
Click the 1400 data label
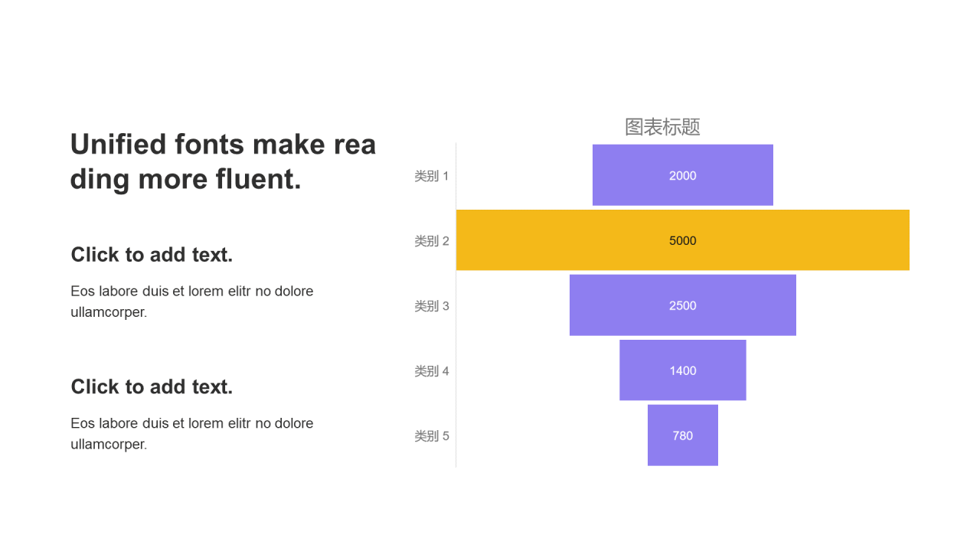[683, 371]
